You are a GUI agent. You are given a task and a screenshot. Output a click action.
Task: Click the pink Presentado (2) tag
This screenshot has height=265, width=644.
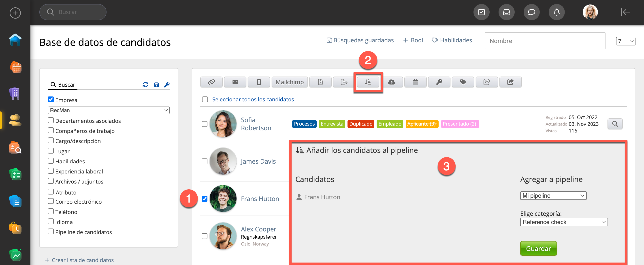tap(459, 124)
